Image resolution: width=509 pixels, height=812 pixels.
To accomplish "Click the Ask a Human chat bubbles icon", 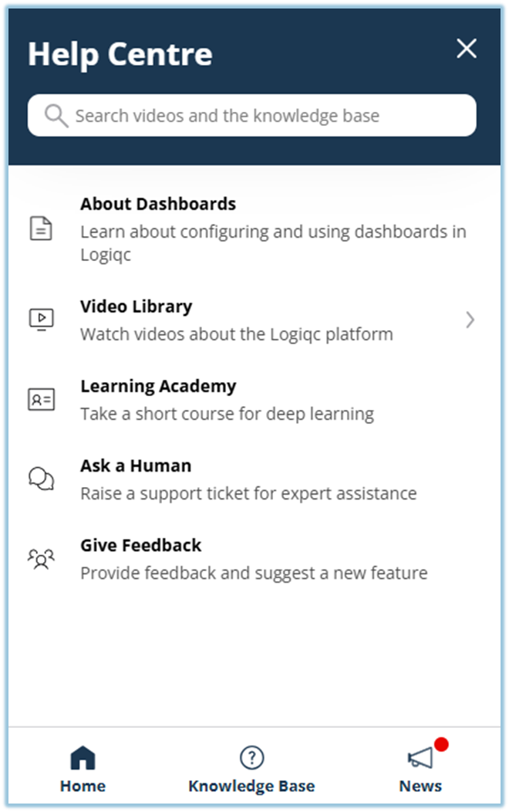I will pyautogui.click(x=42, y=479).
